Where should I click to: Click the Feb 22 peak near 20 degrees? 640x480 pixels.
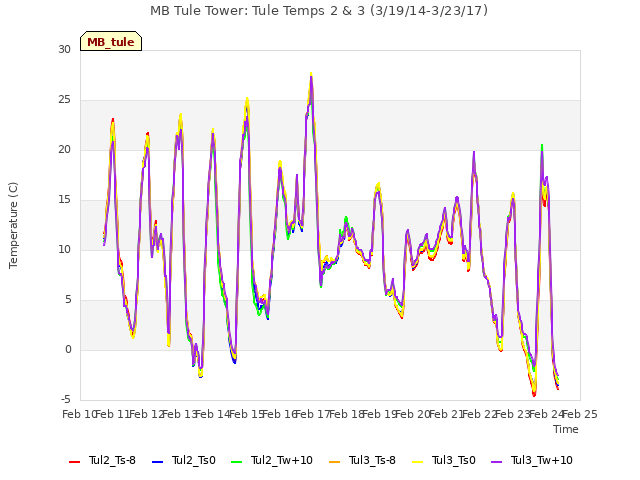tap(474, 153)
